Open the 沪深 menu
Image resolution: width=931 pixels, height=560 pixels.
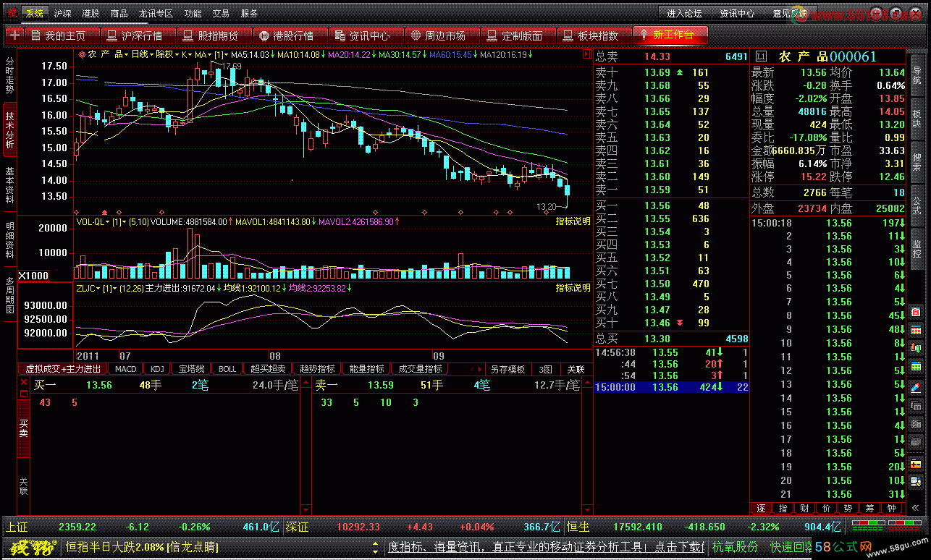[x=63, y=13]
